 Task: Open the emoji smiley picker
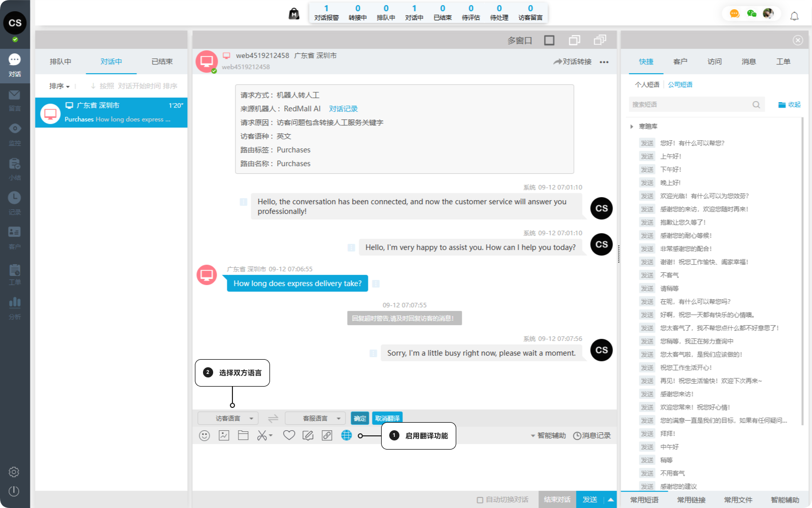[205, 435]
